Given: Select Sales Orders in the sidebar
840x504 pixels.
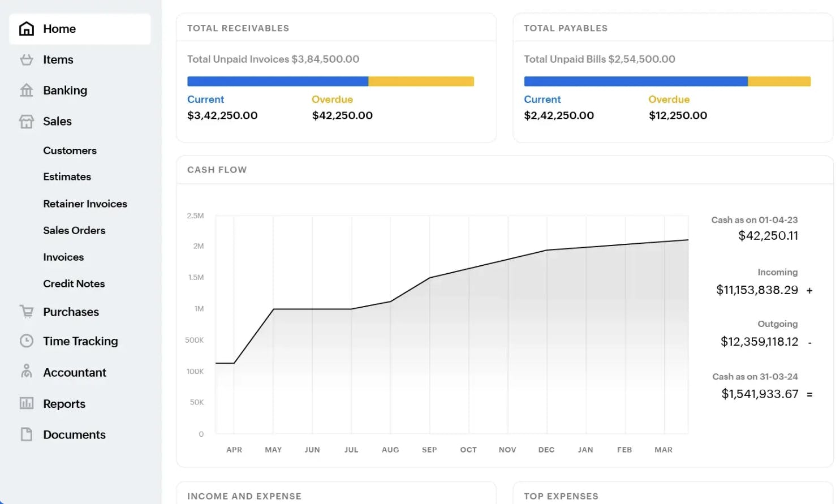Looking at the screenshot, I should [74, 230].
